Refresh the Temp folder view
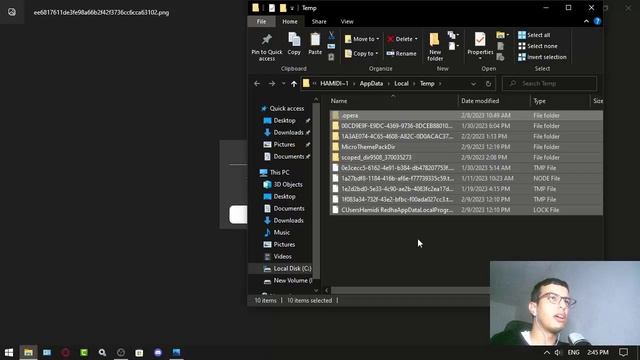 [x=488, y=84]
